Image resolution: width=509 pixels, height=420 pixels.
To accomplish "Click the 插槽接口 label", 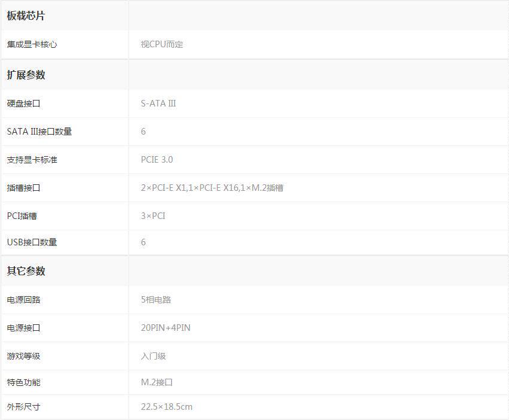I will click(x=24, y=188).
